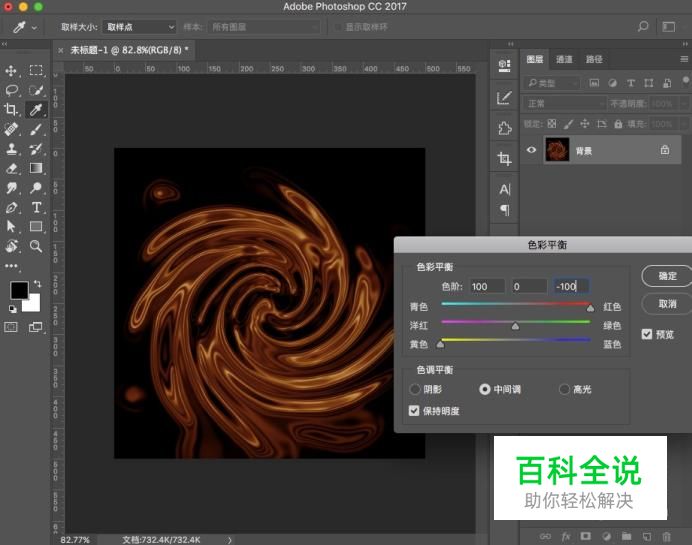Switch to the 通道 channels tab
The width and height of the screenshot is (692, 545).
(564, 59)
